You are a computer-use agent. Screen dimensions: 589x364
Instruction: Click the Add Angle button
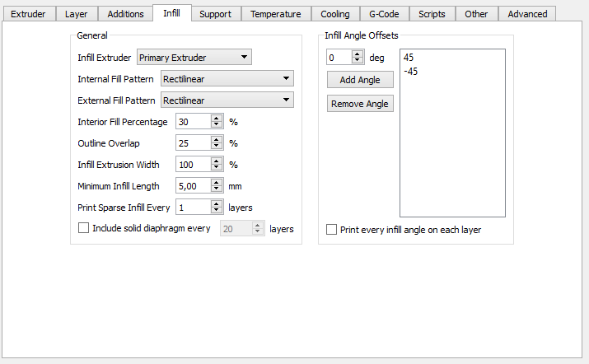360,80
